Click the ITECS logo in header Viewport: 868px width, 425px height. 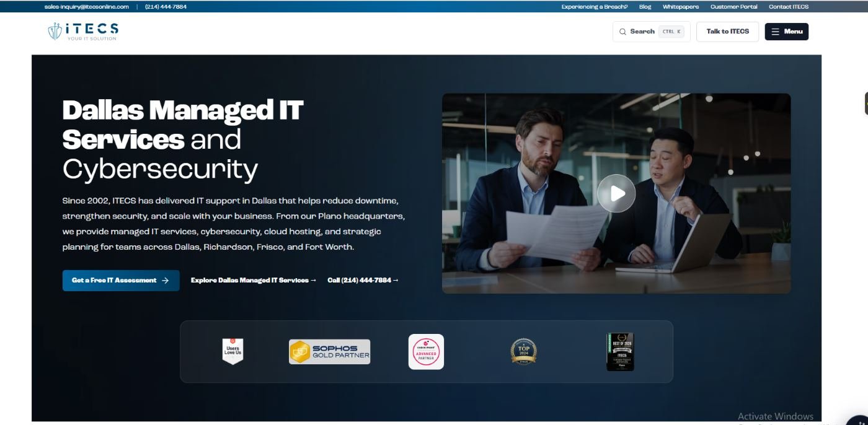(83, 31)
